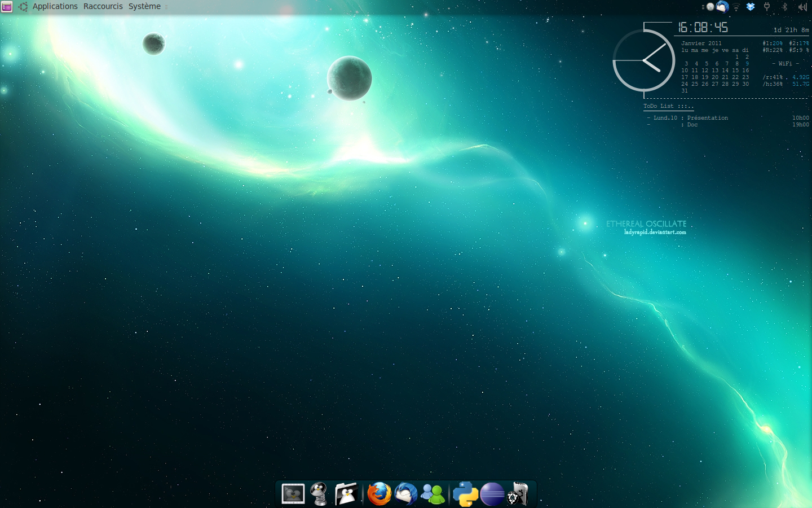Launch the terminal from the dock

(x=293, y=494)
